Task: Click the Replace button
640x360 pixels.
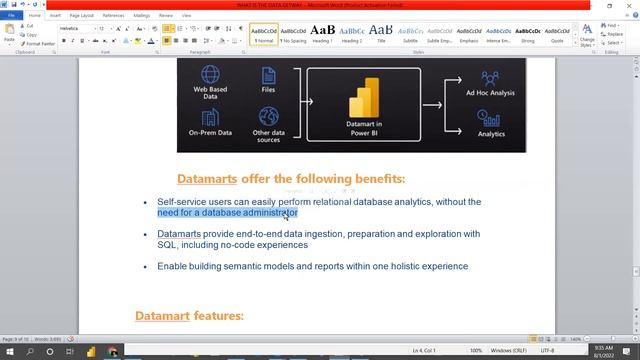Action: (x=612, y=34)
